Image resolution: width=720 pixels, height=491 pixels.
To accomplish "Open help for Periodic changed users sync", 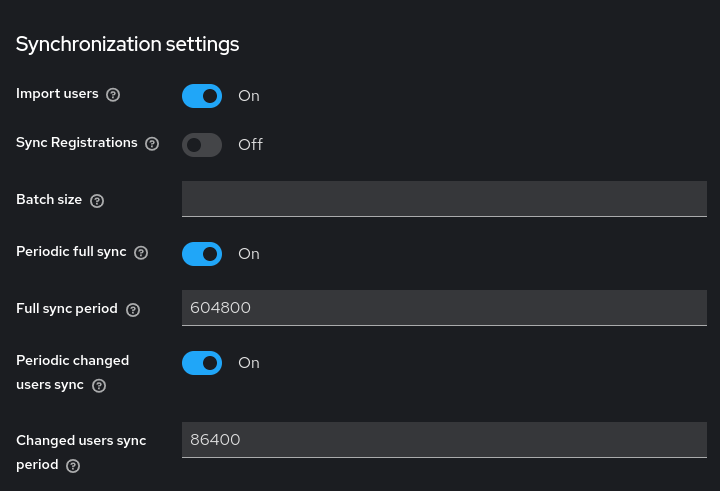I will pyautogui.click(x=99, y=386).
